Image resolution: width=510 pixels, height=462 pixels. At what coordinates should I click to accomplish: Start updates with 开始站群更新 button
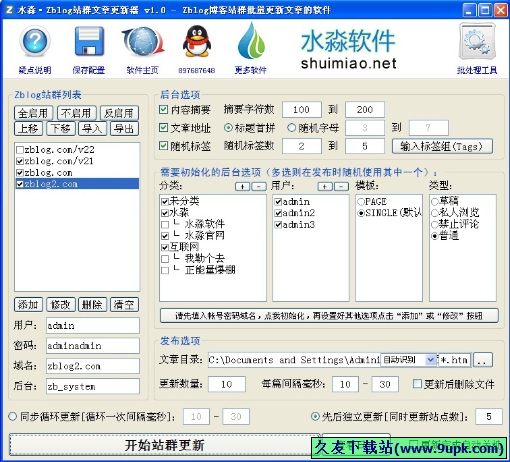tap(165, 445)
